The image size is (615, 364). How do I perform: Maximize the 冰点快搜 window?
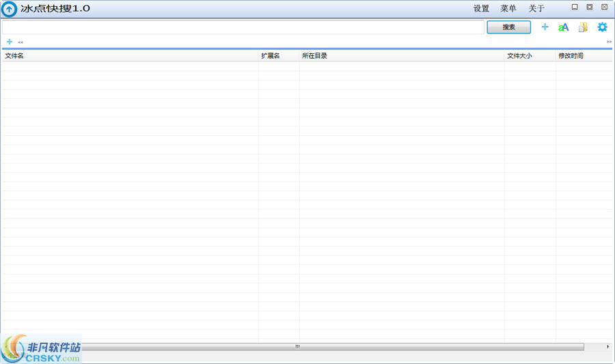[590, 7]
